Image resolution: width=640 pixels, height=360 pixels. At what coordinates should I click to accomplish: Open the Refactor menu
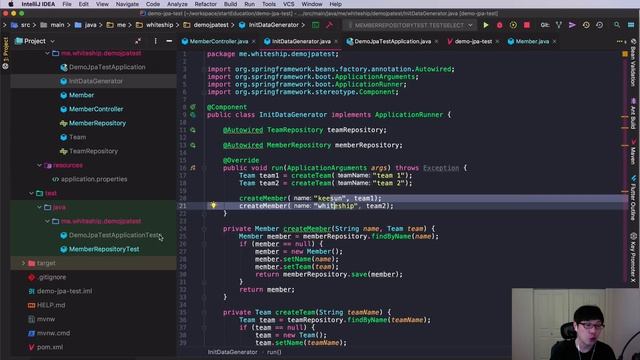coord(205,4)
